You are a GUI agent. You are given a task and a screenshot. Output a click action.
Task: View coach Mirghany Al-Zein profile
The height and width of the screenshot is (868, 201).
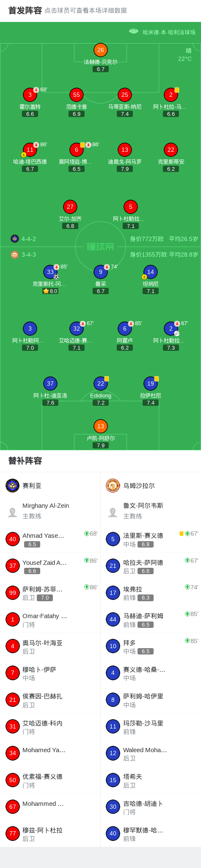point(50,511)
